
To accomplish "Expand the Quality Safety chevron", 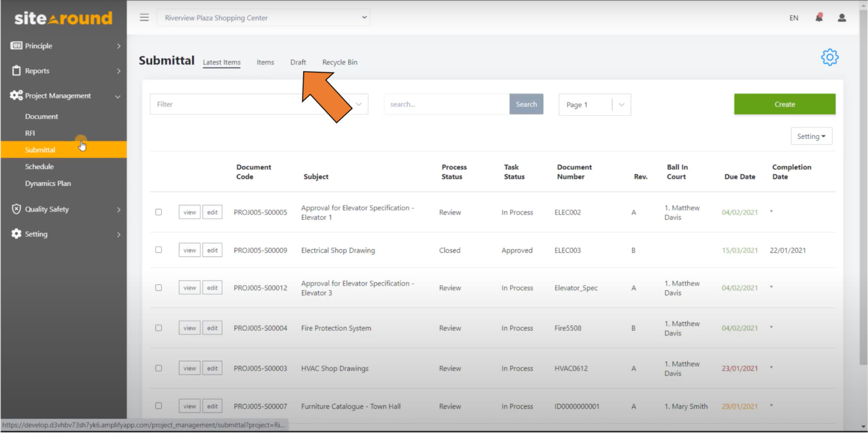I will coord(118,210).
